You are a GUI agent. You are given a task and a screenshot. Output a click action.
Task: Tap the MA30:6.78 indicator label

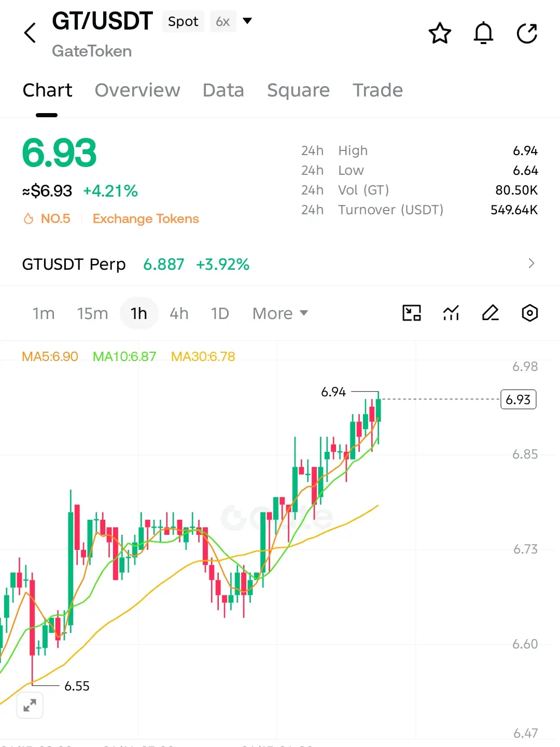[x=203, y=356]
